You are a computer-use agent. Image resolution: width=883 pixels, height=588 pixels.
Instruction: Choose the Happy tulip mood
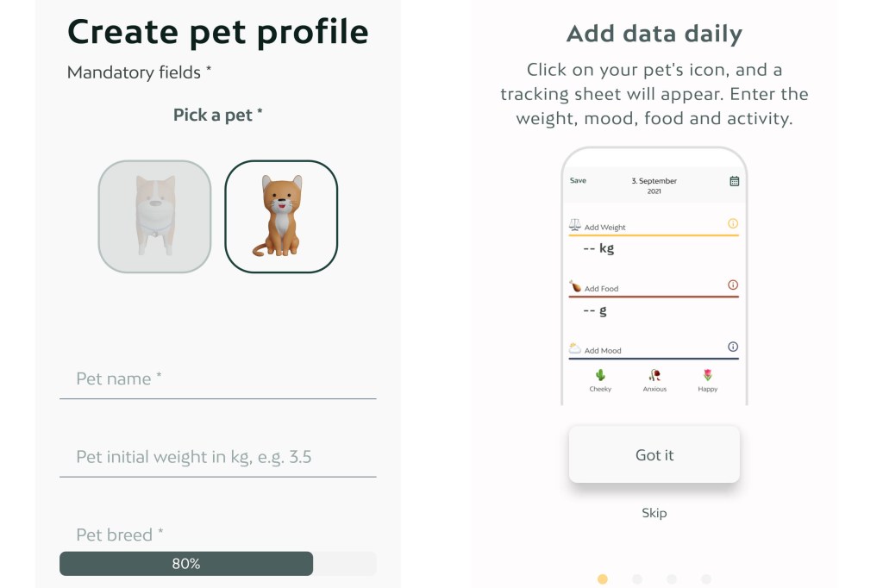point(708,380)
